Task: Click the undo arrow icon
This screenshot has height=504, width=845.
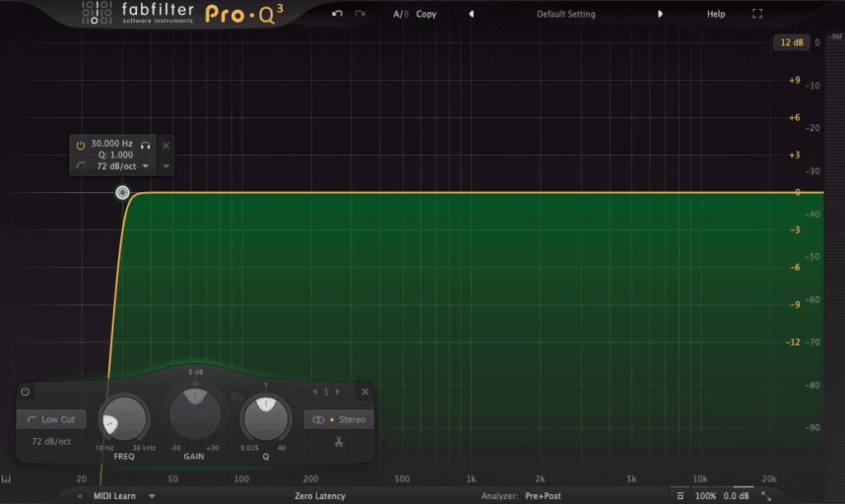Action: click(338, 14)
